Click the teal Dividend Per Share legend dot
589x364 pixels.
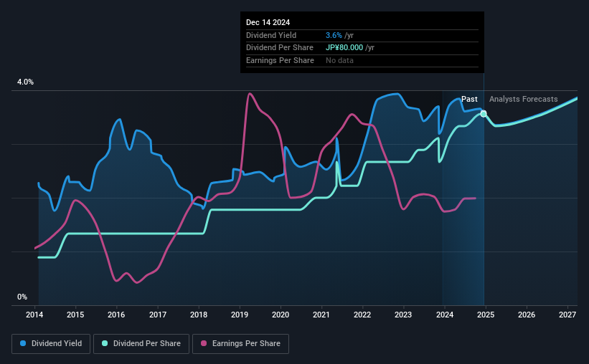(x=105, y=343)
